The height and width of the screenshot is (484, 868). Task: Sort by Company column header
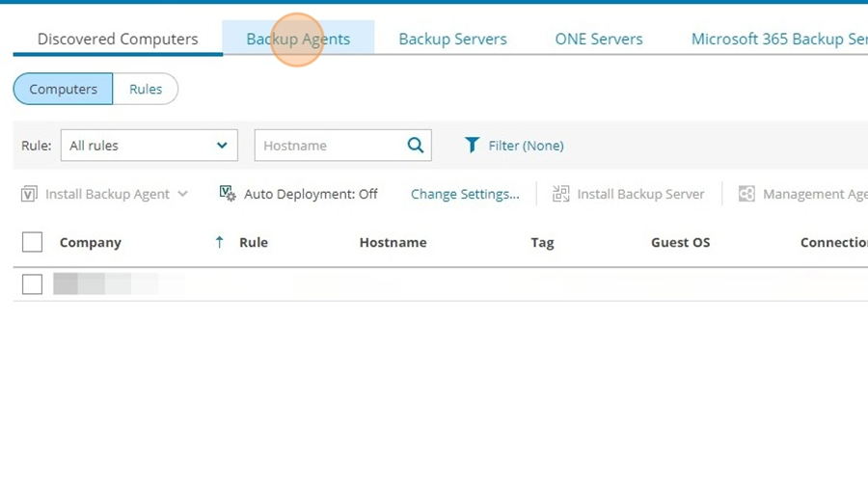click(x=91, y=242)
